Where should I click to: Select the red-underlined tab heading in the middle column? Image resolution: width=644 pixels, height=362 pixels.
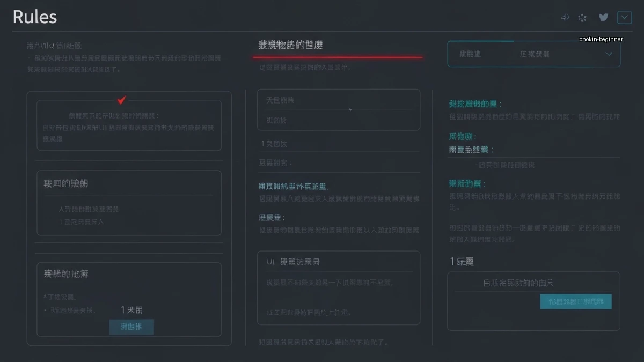tap(290, 45)
